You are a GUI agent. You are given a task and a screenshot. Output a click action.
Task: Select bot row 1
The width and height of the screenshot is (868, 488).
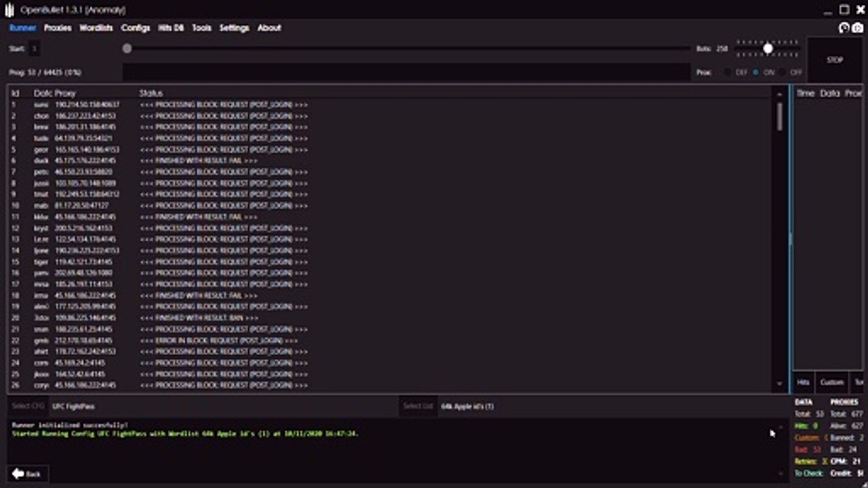pyautogui.click(x=391, y=104)
